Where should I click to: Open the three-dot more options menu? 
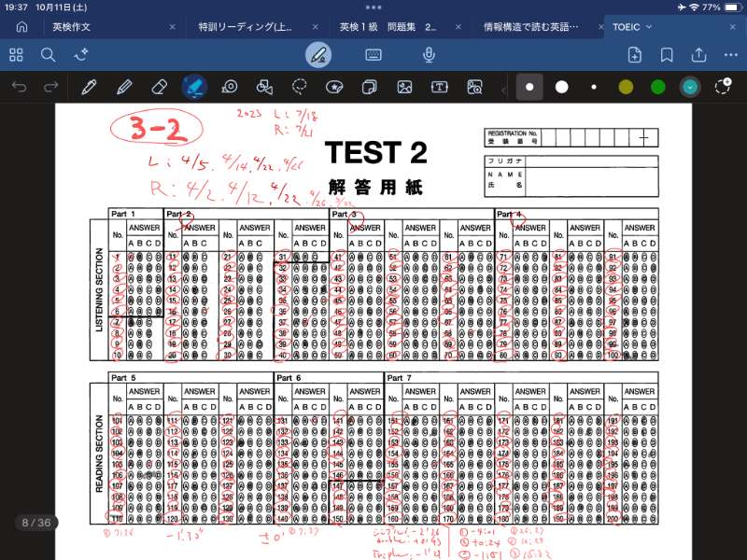click(x=731, y=55)
